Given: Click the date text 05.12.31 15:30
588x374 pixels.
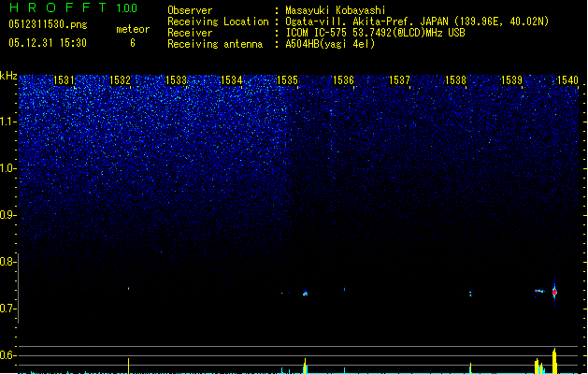Looking at the screenshot, I should (48, 43).
